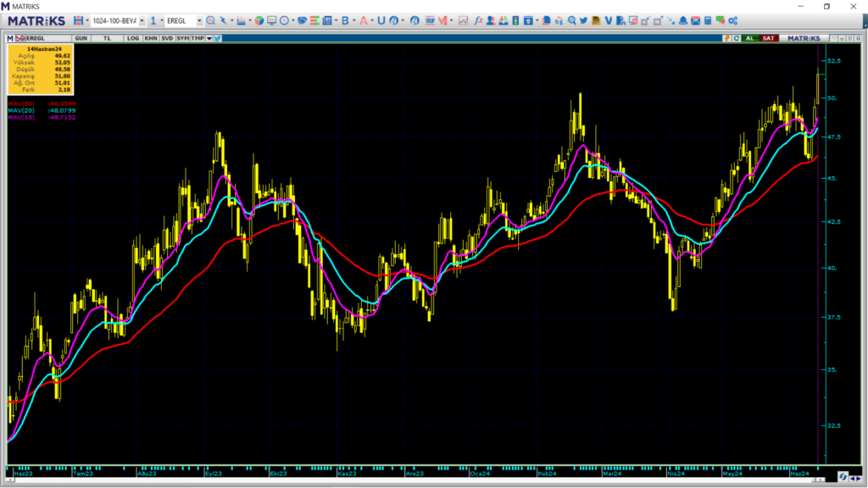Click the settings gears icon
Screen dimensions: 868x488
pyautogui.click(x=732, y=20)
